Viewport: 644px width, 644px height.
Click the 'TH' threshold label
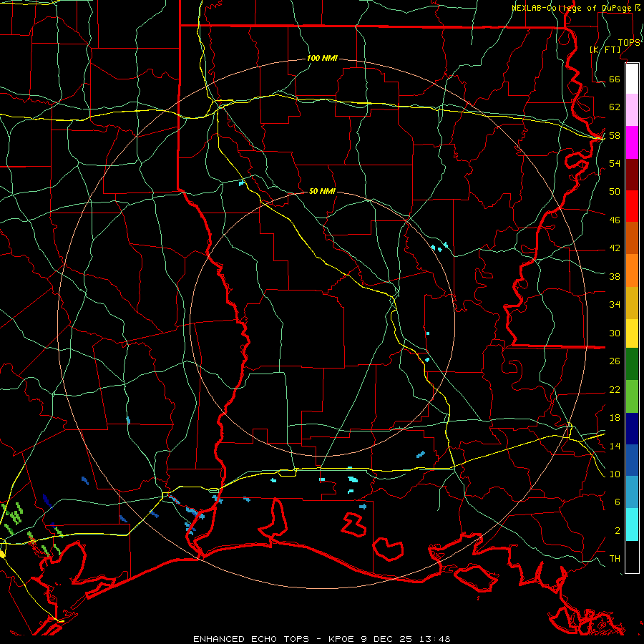click(615, 559)
